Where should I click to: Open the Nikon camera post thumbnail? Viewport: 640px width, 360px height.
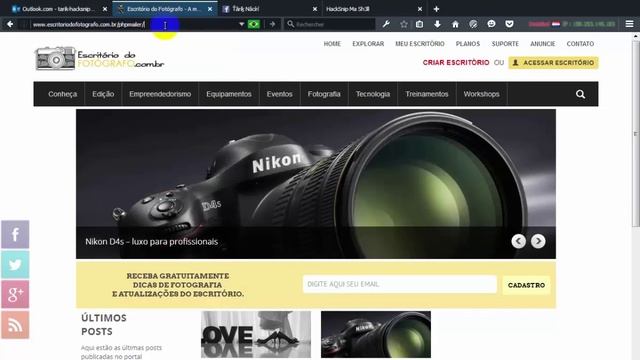tap(376, 334)
